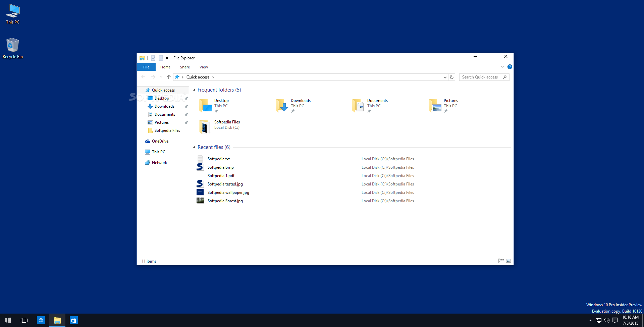Show hidden system tray icons
This screenshot has width=644, height=327.
[x=590, y=320]
